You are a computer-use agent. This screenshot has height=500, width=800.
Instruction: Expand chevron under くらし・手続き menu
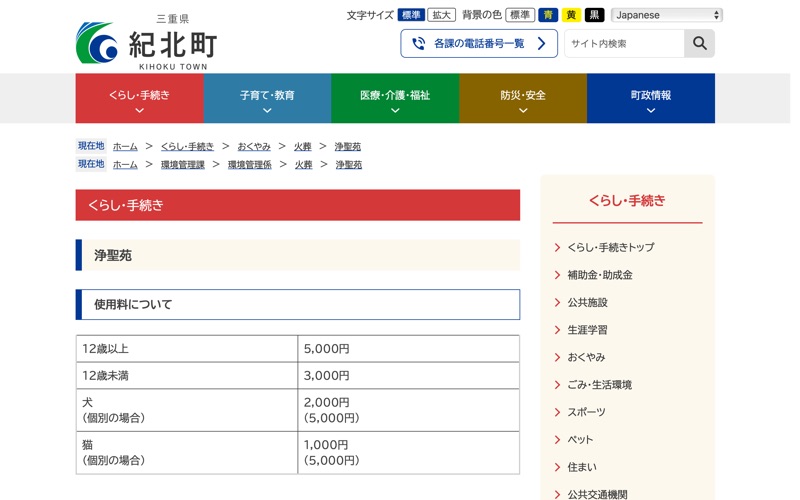pyautogui.click(x=139, y=110)
